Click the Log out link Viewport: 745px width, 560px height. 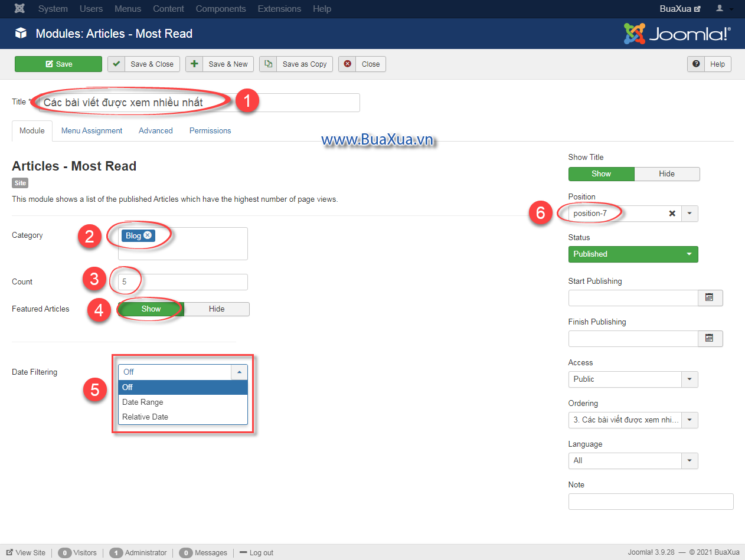[x=256, y=553]
